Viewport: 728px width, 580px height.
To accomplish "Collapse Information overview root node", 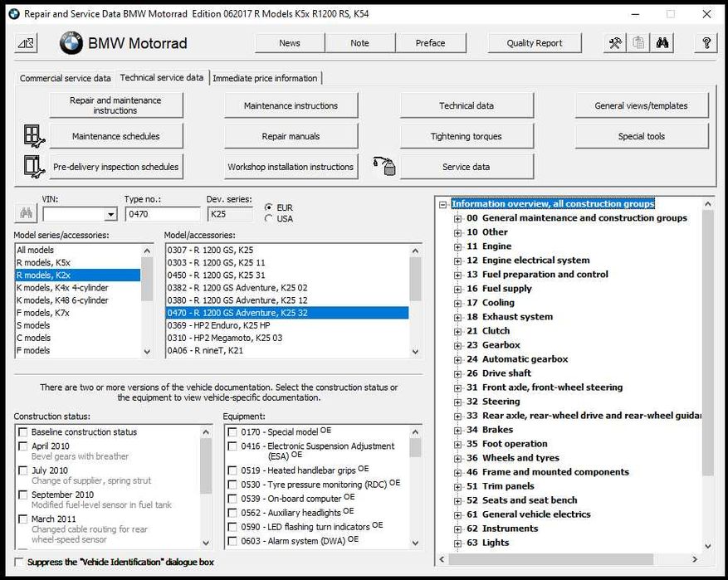I will [443, 204].
